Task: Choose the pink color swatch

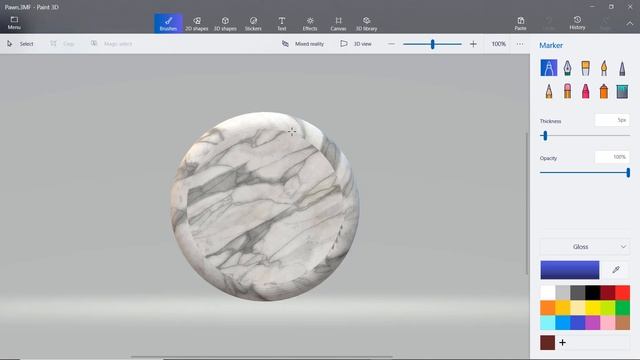Action: [x=607, y=323]
